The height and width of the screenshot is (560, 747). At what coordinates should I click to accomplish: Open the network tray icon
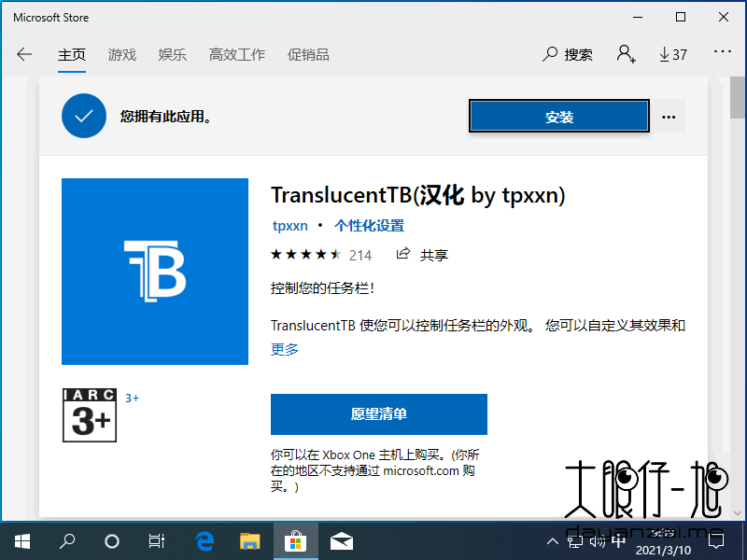pyautogui.click(x=574, y=541)
